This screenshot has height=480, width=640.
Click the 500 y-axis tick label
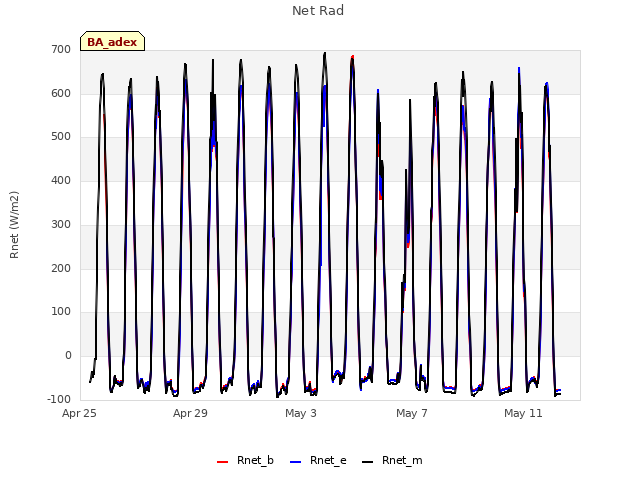click(x=61, y=137)
